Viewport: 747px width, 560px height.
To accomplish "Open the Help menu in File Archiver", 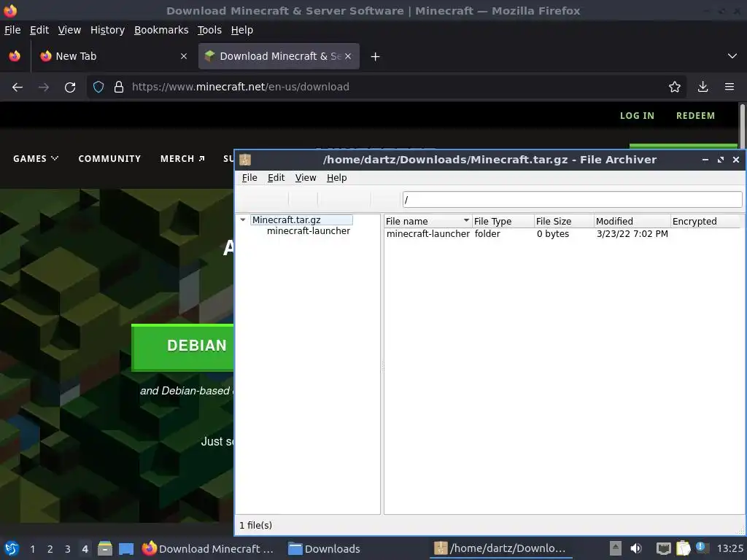I will (x=336, y=178).
